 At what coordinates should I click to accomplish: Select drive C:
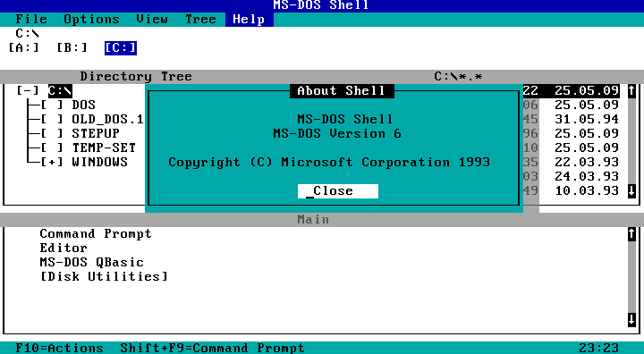click(121, 47)
